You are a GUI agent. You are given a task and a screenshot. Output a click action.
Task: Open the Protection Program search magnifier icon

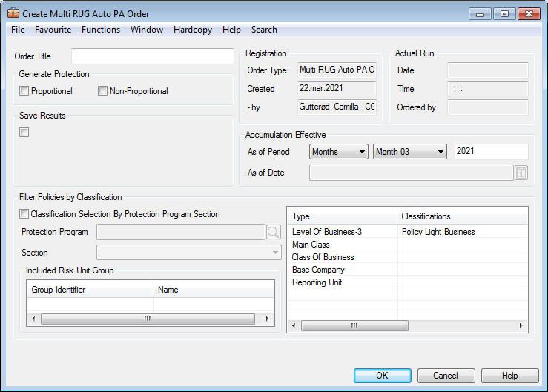click(x=274, y=232)
